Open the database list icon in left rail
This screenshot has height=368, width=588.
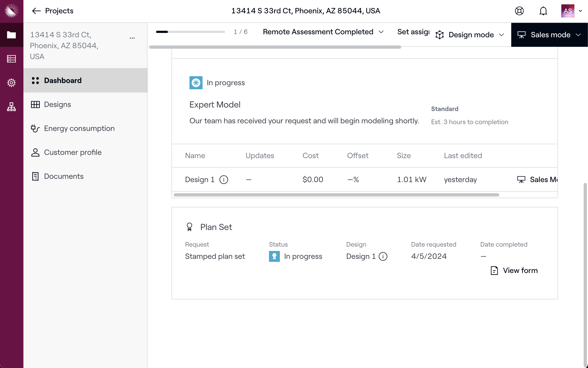(11, 59)
